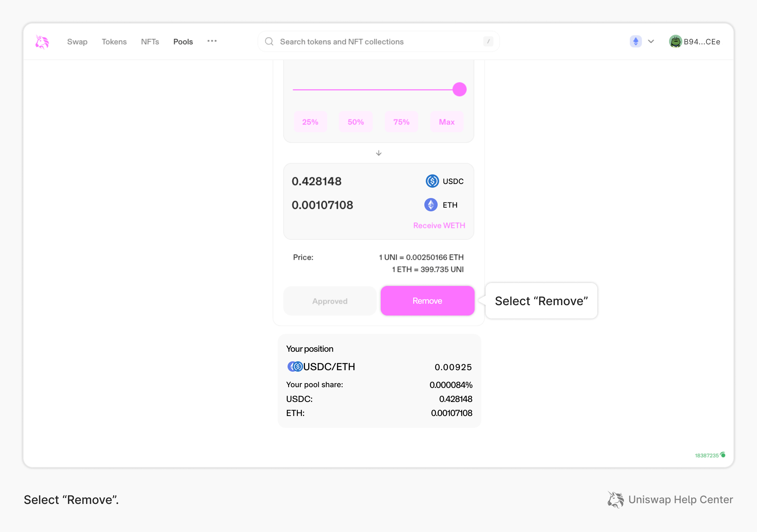
Task: Click the wallet avatar for account B94...CEe
Action: click(x=676, y=41)
